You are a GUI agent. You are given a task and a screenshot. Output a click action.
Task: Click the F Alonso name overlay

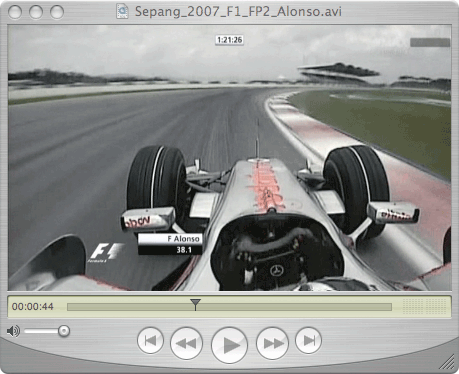click(170, 239)
